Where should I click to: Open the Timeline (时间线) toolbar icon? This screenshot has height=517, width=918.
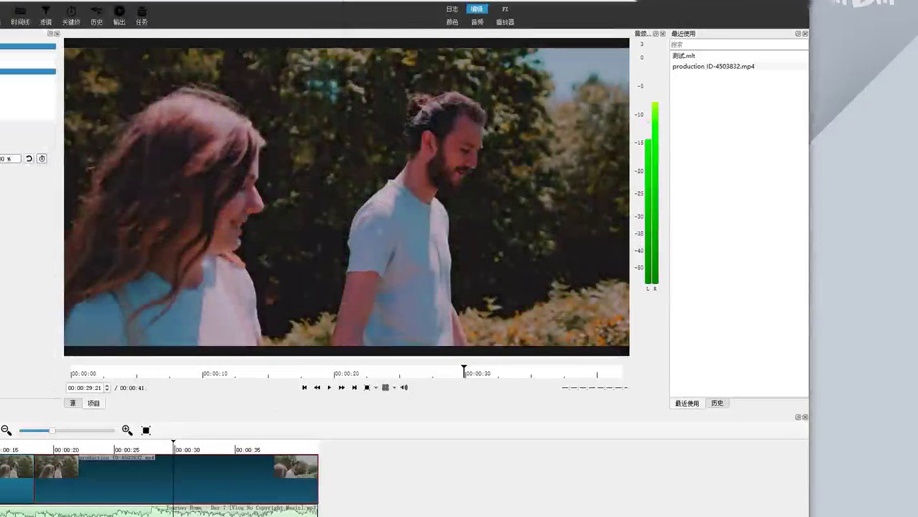coord(20,15)
